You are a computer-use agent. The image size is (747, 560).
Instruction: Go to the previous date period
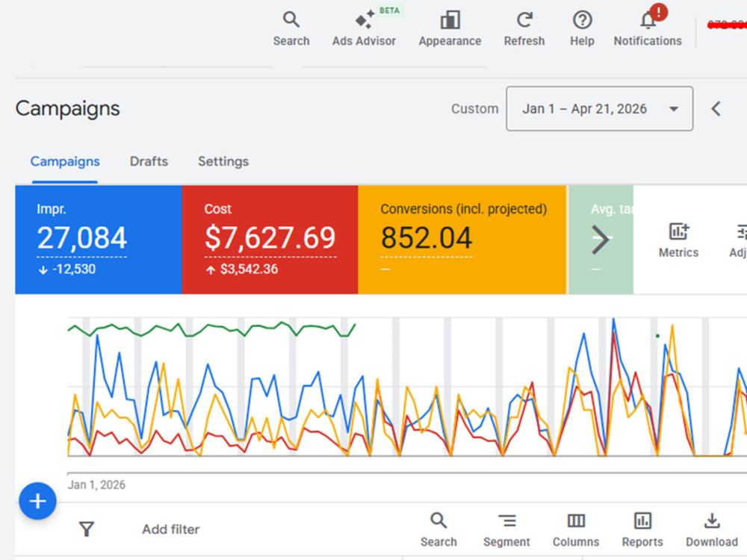pos(716,108)
